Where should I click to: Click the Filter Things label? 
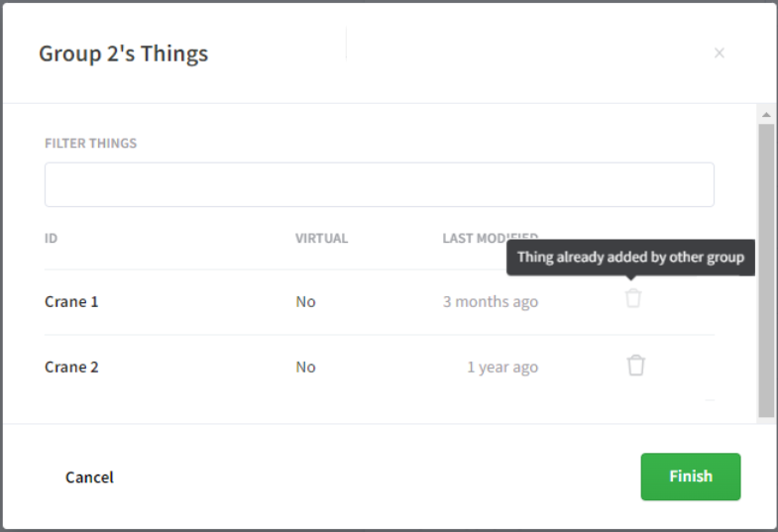[90, 144]
